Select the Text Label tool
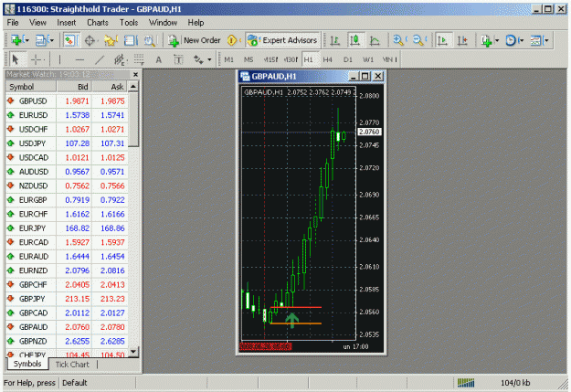 178,59
